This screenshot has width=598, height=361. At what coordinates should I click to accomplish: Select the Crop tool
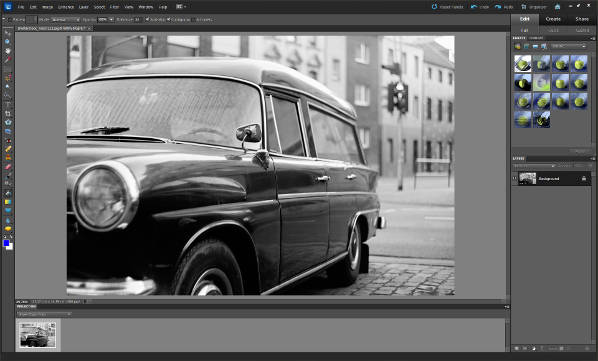click(7, 114)
